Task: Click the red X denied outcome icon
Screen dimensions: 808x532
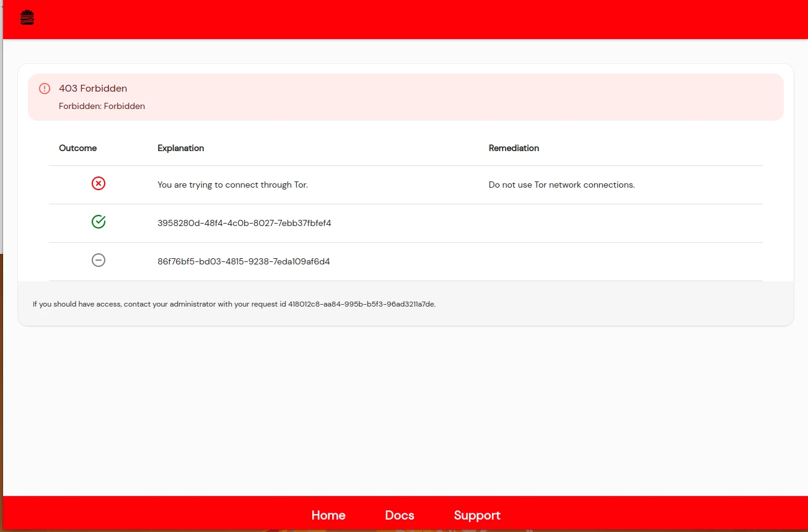Action: [99, 183]
